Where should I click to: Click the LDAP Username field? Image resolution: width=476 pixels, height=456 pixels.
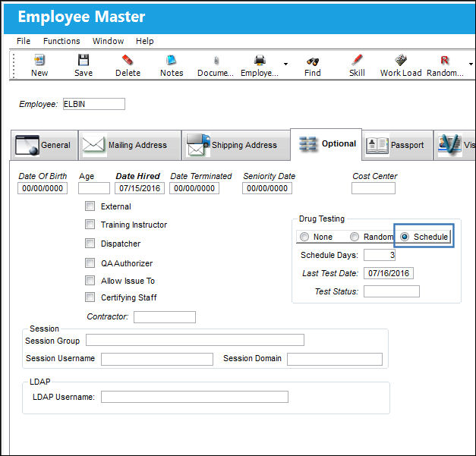point(194,397)
